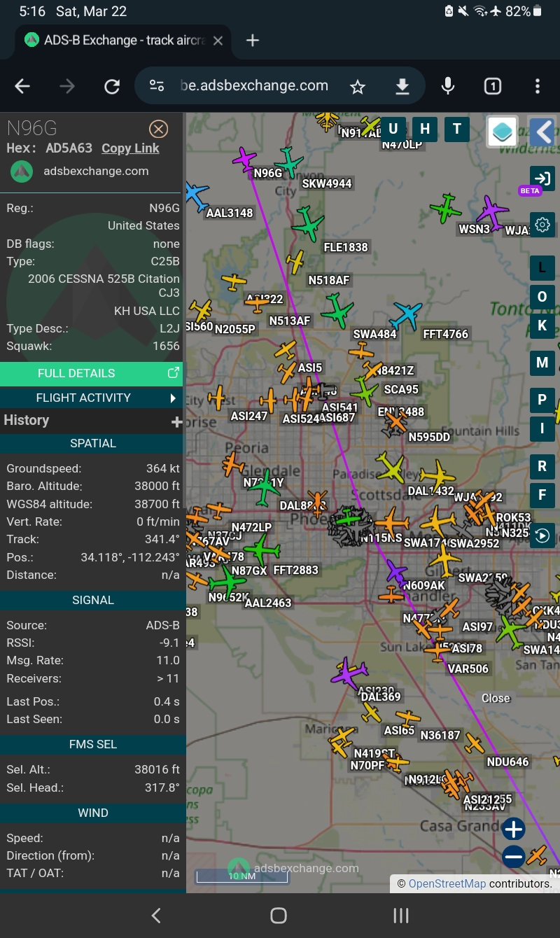Screen dimensions: 560x938
Task: Open the map layers selector
Action: 503,131
